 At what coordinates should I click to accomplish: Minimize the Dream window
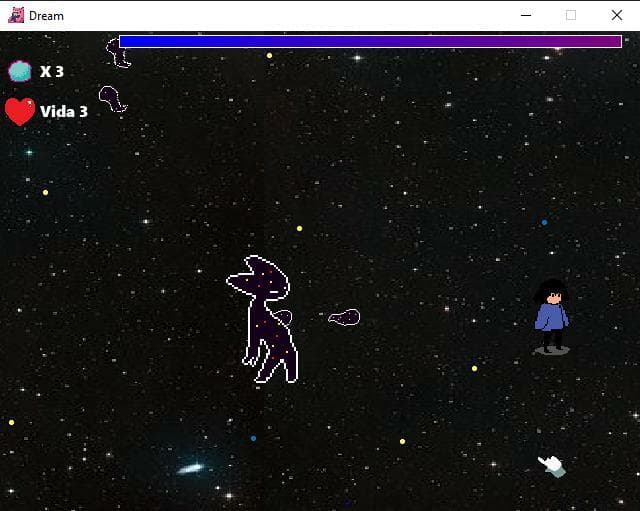pyautogui.click(x=526, y=16)
